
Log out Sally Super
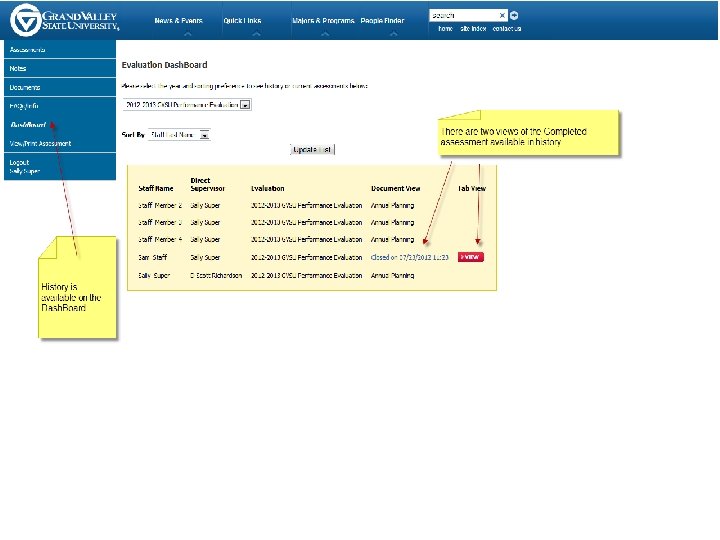(60, 166)
